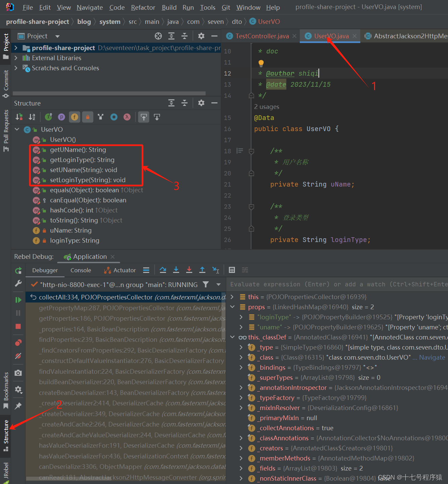Image resolution: width=448 pixels, height=484 pixels.
Task: Click Navigate link next to _class
Action: tap(432, 357)
